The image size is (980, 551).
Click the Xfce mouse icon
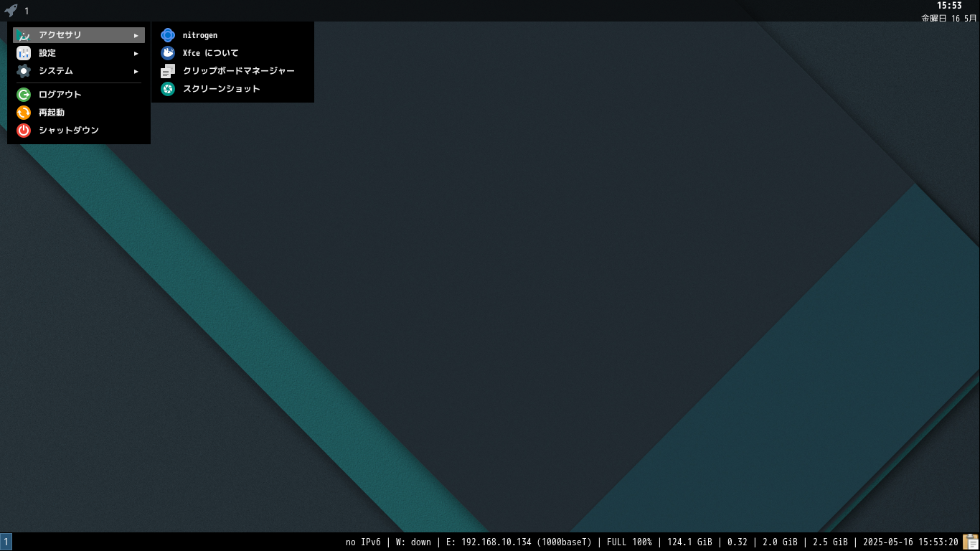168,53
